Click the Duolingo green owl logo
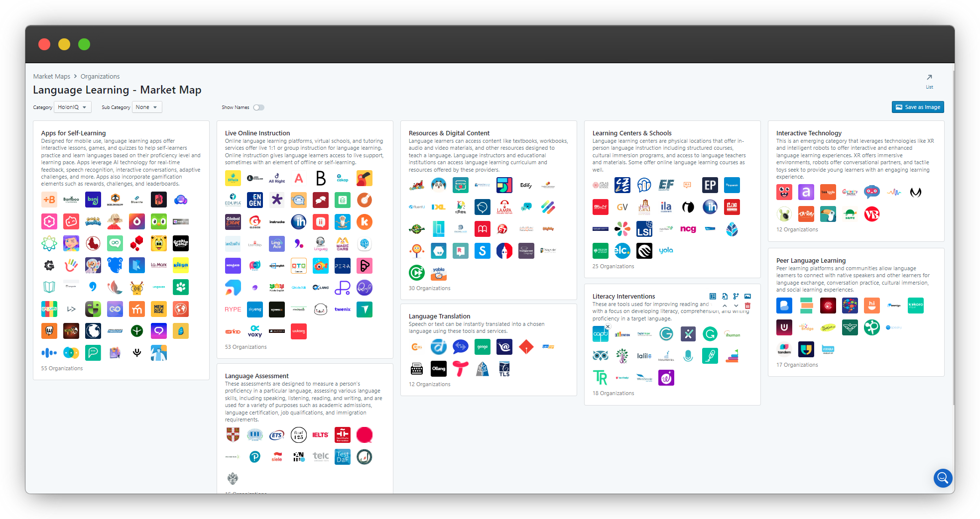The height and width of the screenshot is (519, 980). [x=158, y=222]
